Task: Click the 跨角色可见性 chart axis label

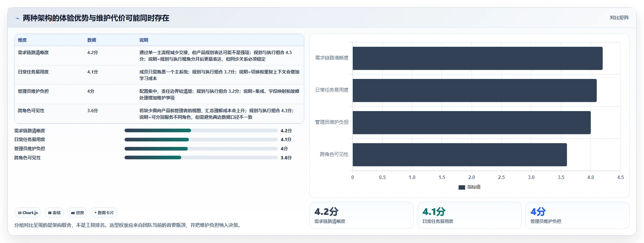Action: tap(334, 154)
